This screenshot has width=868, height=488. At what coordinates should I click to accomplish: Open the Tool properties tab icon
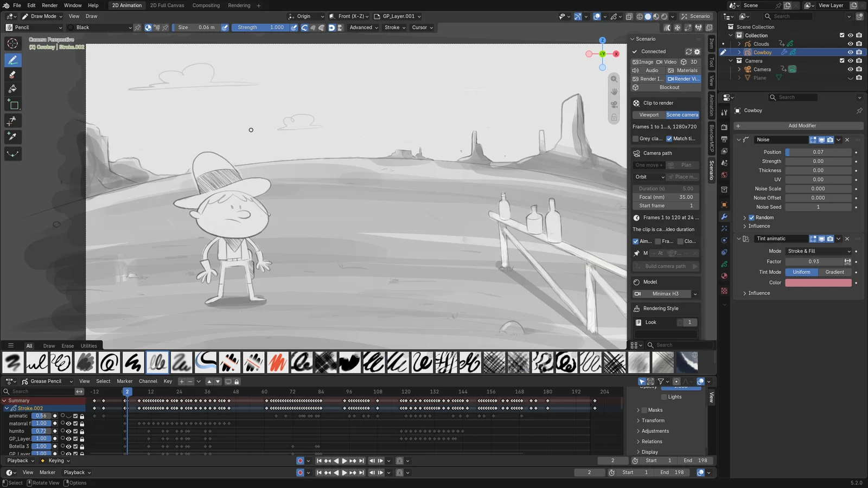pyautogui.click(x=724, y=113)
